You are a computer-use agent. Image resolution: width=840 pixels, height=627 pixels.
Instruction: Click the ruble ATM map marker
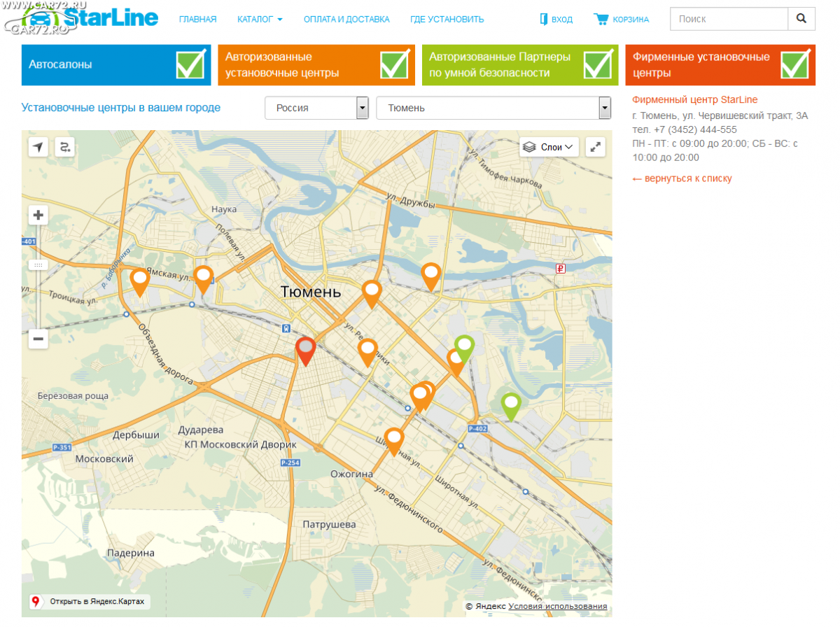560,269
